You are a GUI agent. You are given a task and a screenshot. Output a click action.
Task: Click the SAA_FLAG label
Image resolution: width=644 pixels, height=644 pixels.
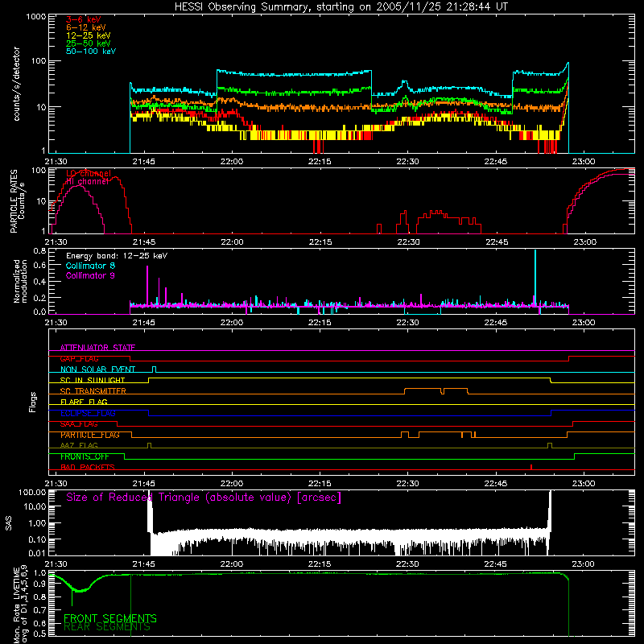[79, 424]
